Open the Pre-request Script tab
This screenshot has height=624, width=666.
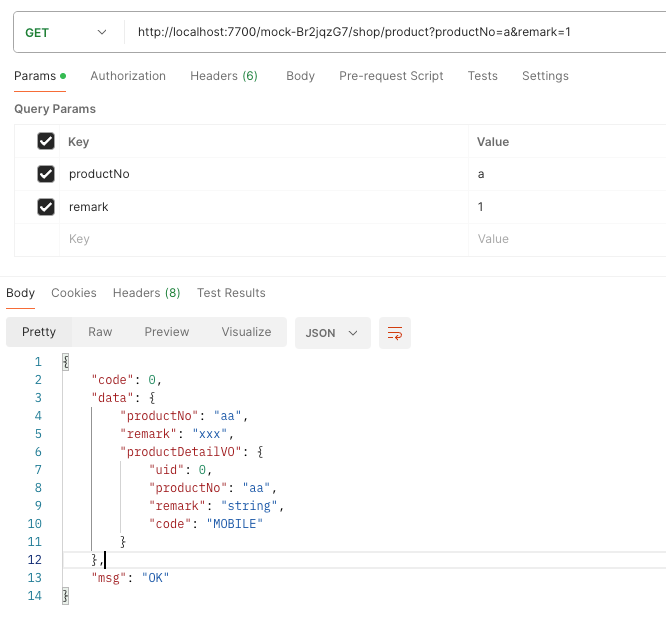pyautogui.click(x=391, y=76)
